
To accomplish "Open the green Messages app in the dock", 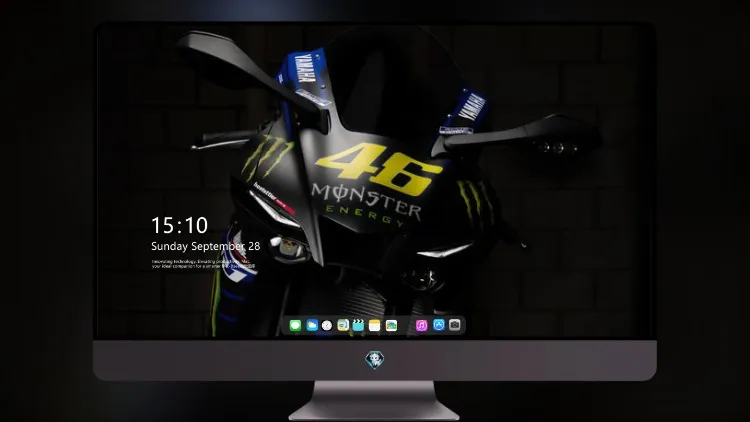I will 295,325.
